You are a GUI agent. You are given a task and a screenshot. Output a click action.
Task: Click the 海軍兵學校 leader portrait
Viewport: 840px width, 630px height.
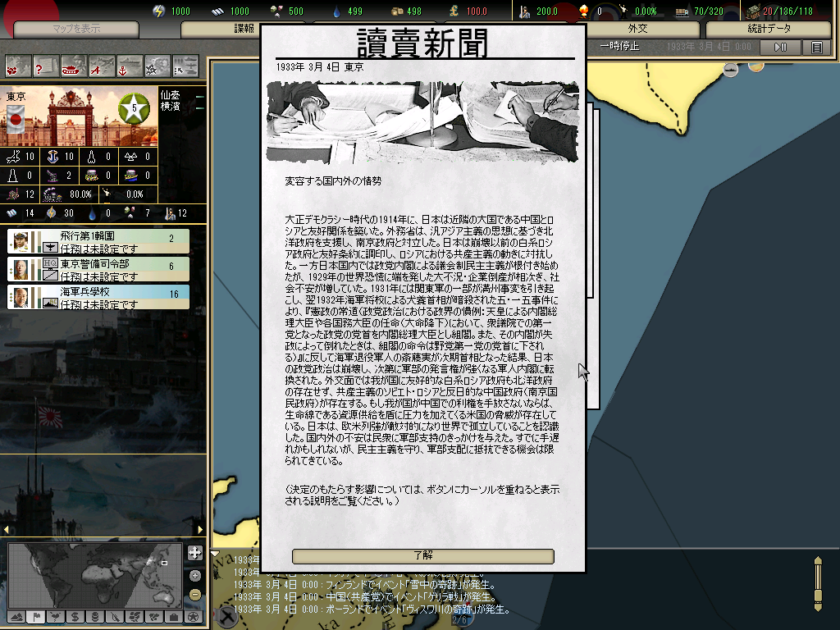tap(21, 297)
